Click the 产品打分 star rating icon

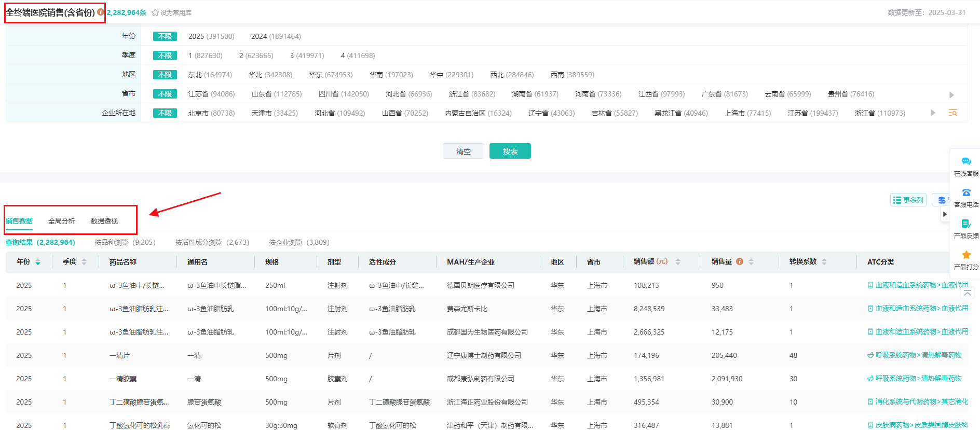966,255
